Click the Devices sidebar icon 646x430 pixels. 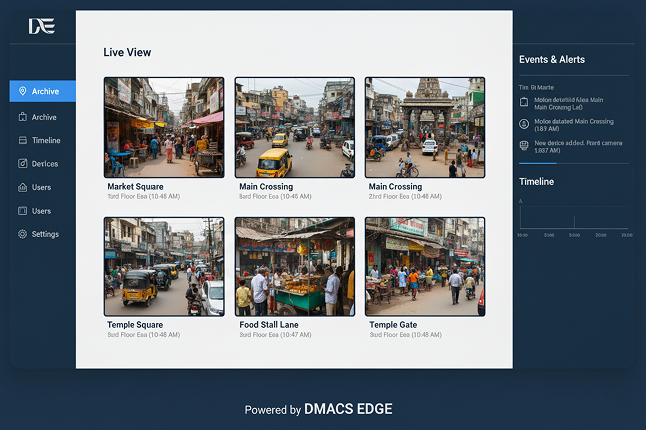point(23,164)
